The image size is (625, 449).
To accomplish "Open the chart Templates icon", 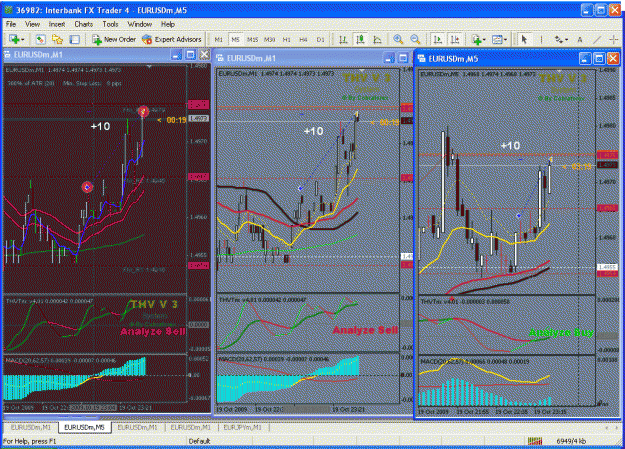I will click(497, 39).
